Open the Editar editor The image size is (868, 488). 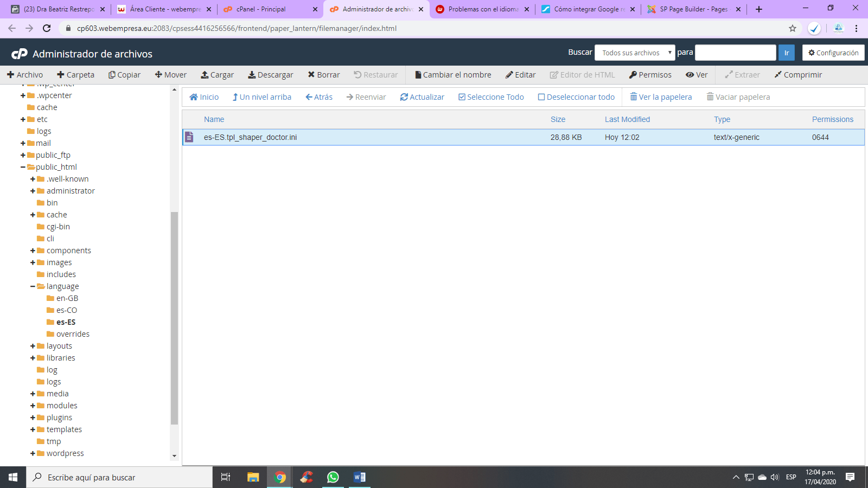520,75
